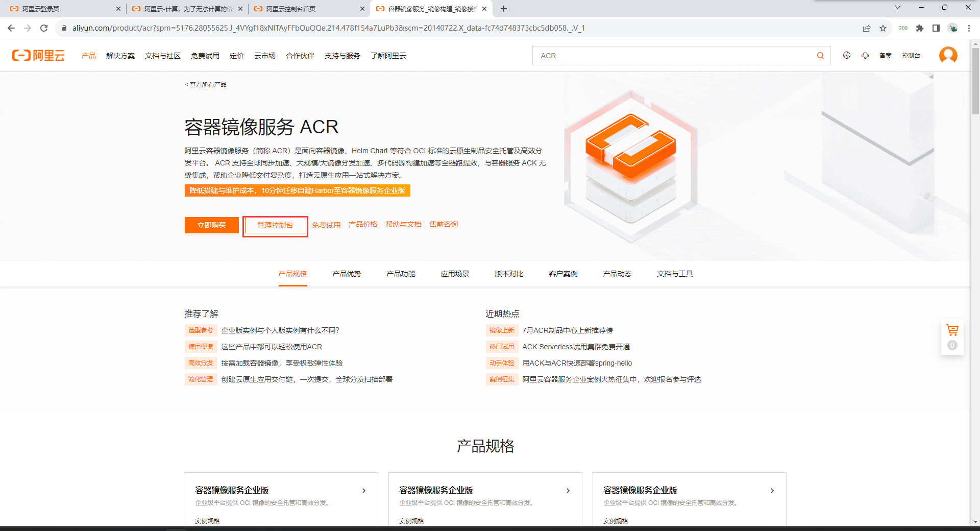Screen dimensions: 980x531
Task: Open 解决方案 navigation menu
Action: (x=120, y=56)
